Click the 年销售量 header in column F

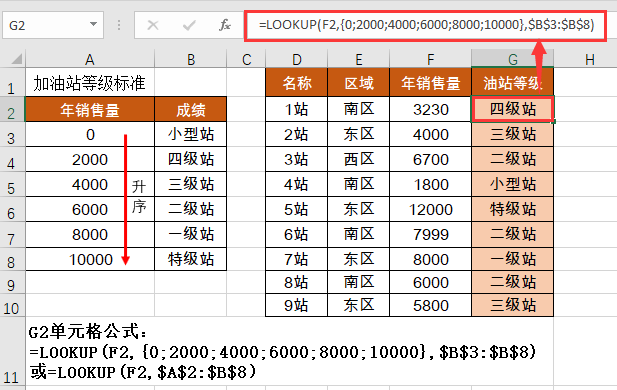[x=430, y=83]
